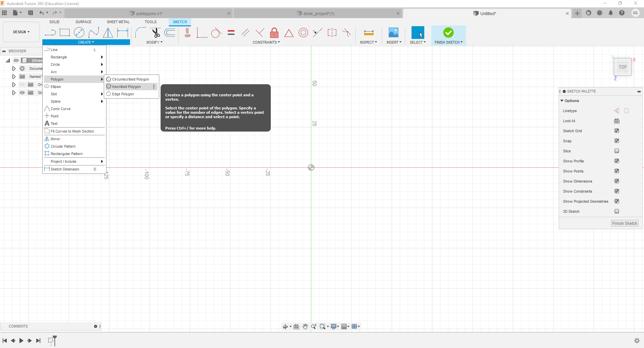Click the Measure inspect icon

coord(369,33)
